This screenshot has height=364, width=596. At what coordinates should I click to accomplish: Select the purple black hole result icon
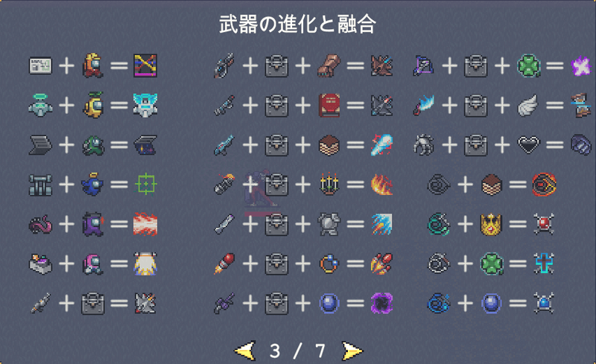(x=381, y=303)
